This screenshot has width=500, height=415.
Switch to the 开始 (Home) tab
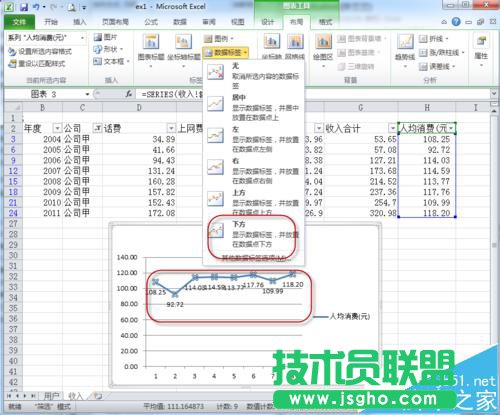coord(51,22)
